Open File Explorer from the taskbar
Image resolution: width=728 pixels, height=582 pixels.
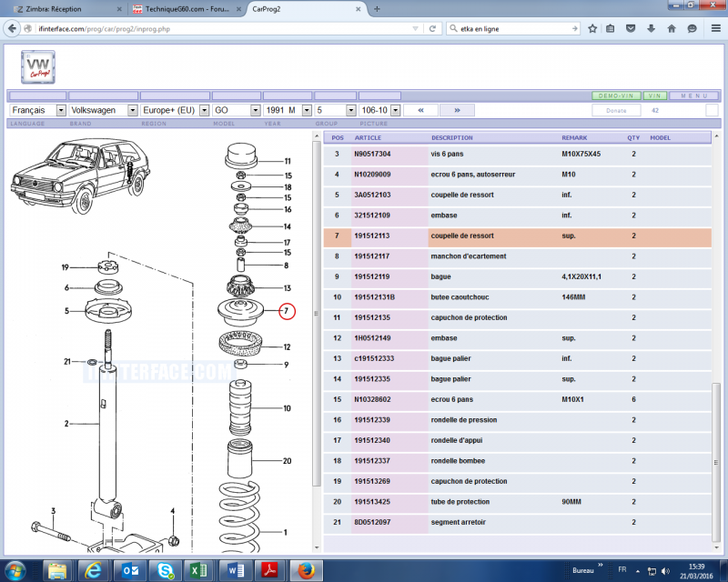pyautogui.click(x=57, y=570)
